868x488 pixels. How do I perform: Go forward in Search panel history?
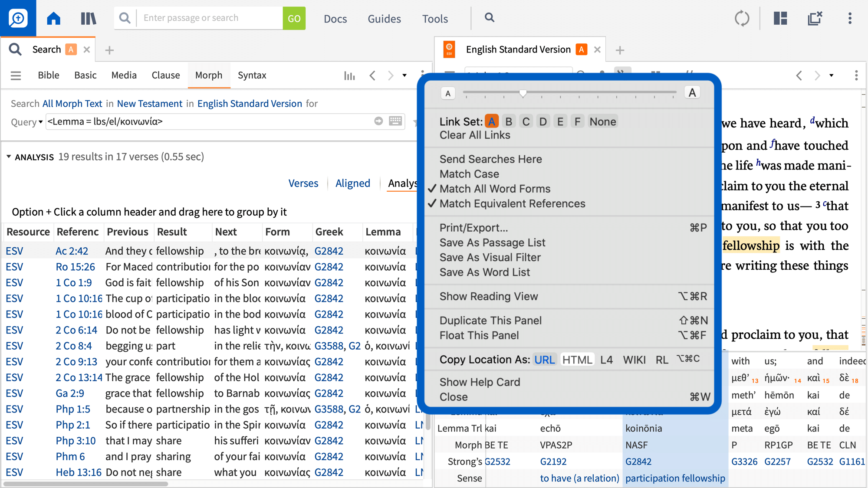390,75
